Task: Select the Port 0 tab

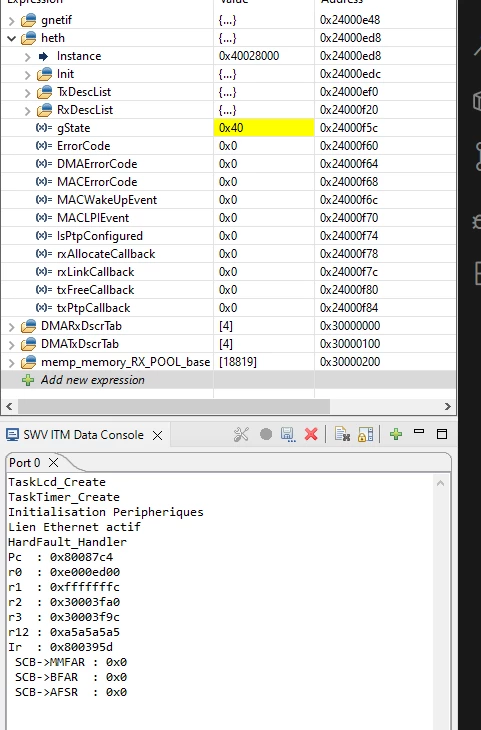Action: coord(25,463)
